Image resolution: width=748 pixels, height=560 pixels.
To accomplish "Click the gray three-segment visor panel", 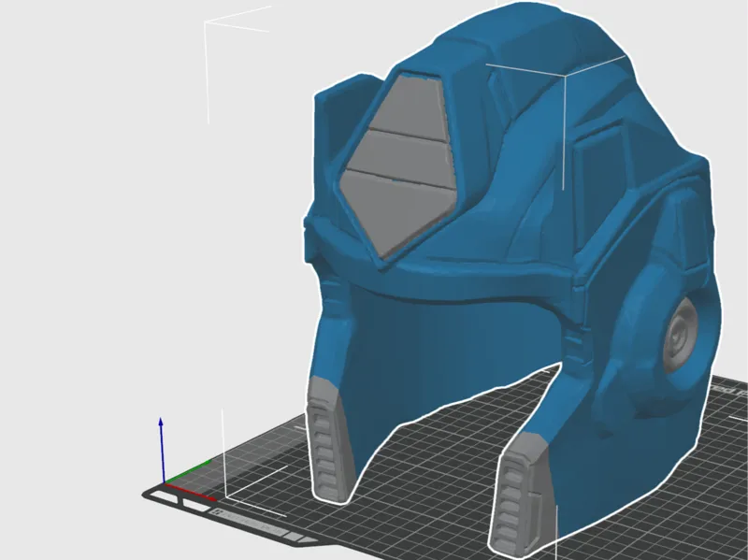I will pos(400,167).
